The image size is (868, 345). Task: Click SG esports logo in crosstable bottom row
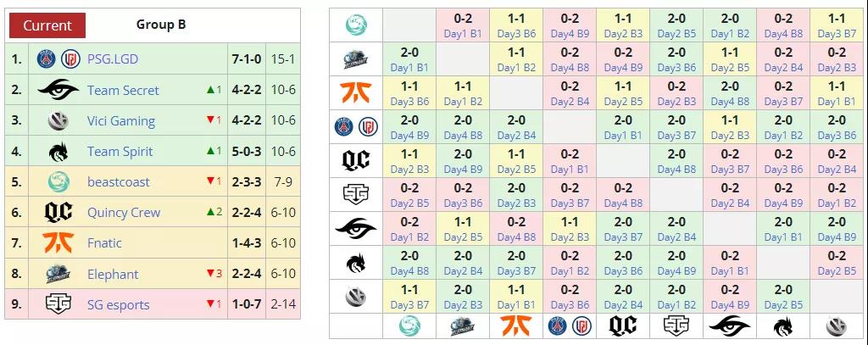pos(676,326)
